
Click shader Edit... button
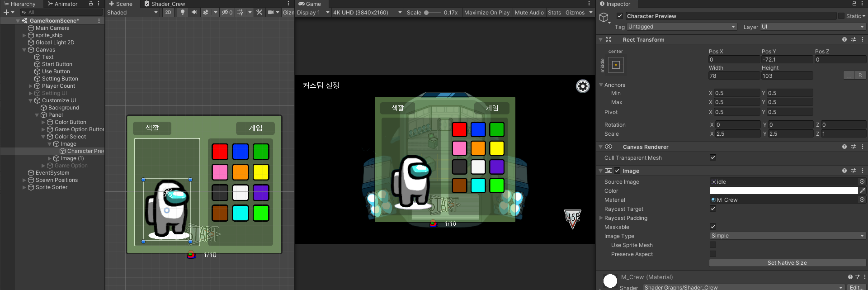click(856, 287)
